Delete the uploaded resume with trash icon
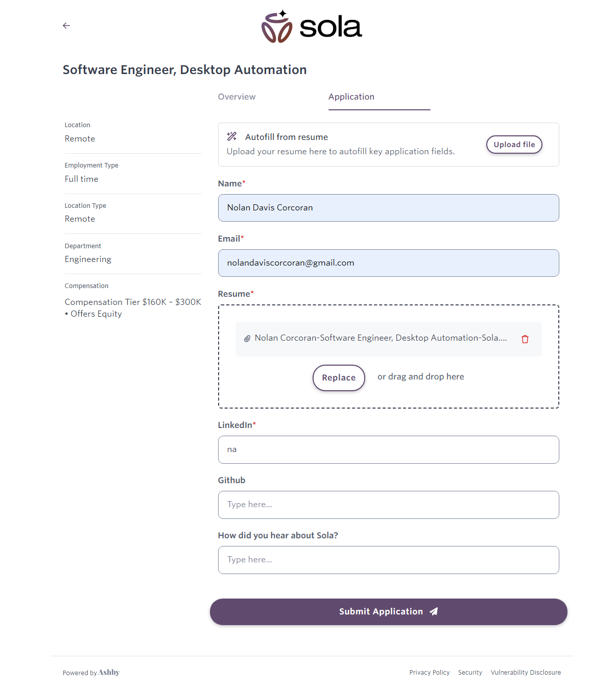This screenshot has height=690, width=616. coord(525,339)
